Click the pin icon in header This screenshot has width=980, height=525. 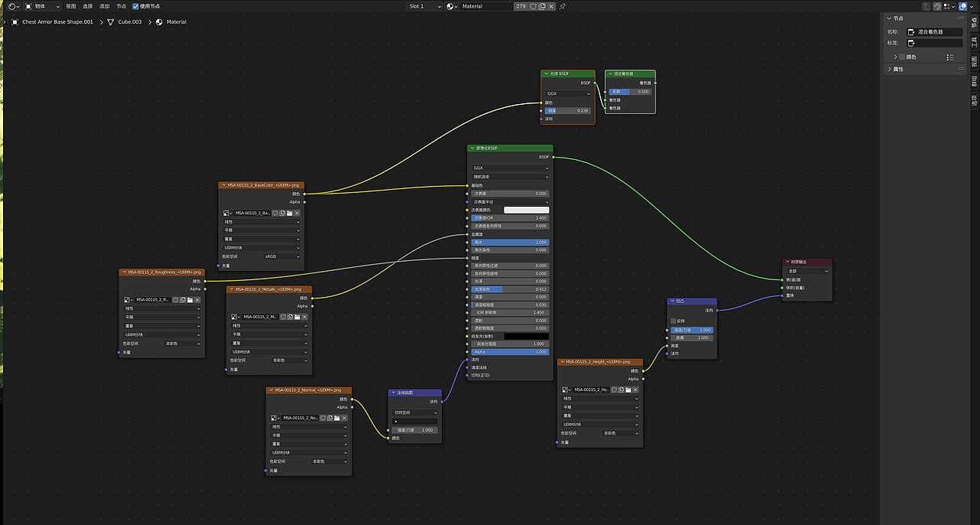click(563, 6)
